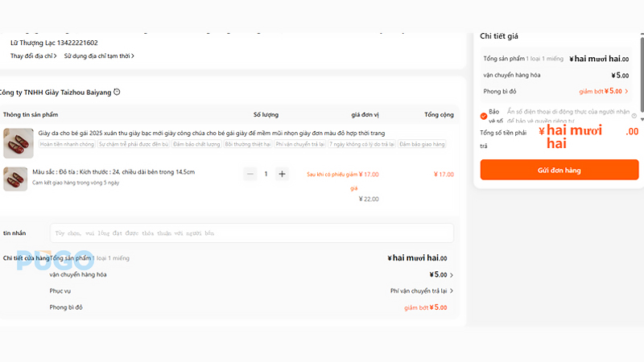Viewport: 644px width, 362px height.
Task: Expand shipping fee ¥5.00 in store details
Action: click(451, 274)
